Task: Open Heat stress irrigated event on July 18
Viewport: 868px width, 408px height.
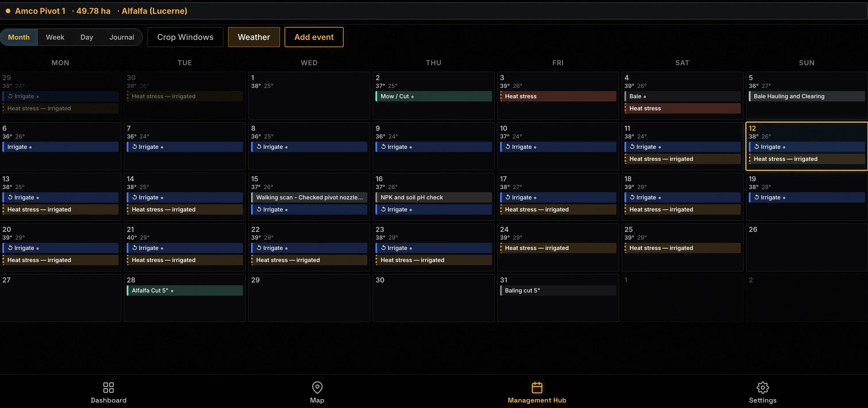Action: (x=682, y=209)
